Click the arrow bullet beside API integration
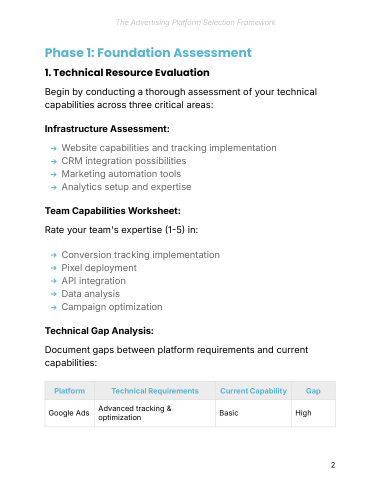The height and width of the screenshot is (492, 380). [x=54, y=281]
